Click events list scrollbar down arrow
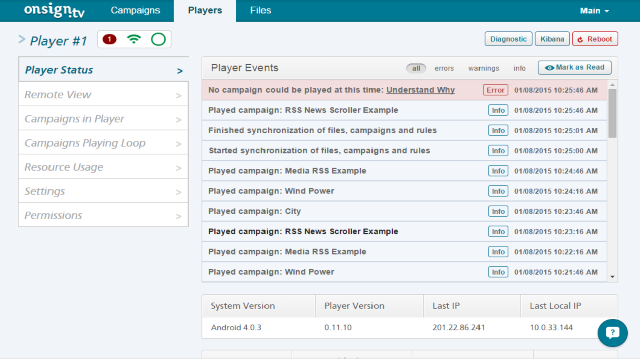The height and width of the screenshot is (360, 640). coord(612,277)
